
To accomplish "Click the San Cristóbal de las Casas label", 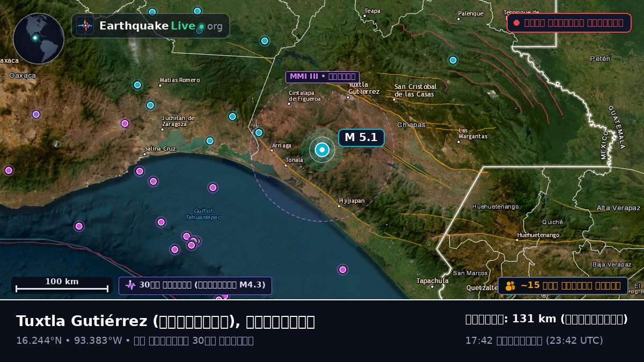I will (415, 90).
